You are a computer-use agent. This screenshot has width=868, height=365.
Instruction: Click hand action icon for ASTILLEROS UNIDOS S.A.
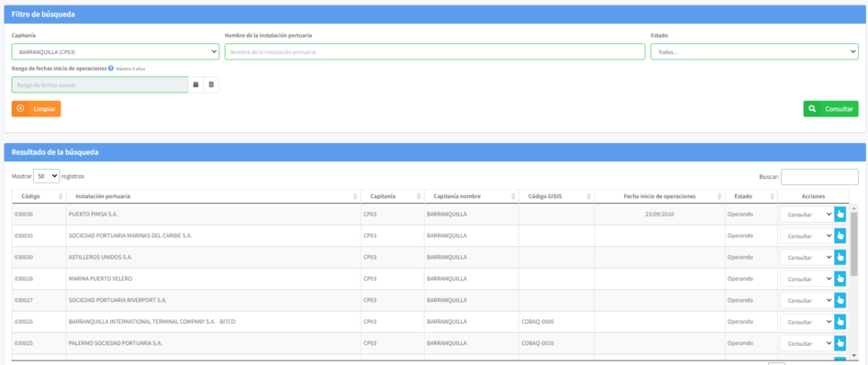tap(840, 257)
